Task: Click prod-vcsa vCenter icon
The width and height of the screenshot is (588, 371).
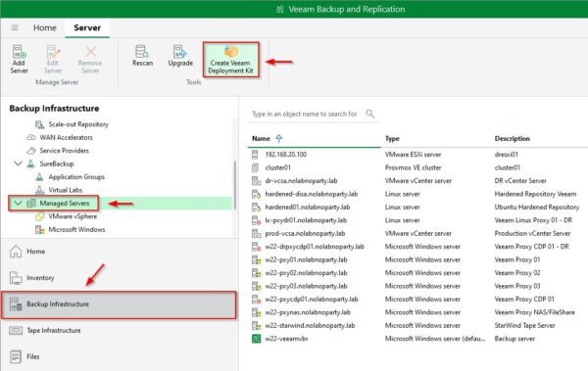Action: (x=256, y=233)
